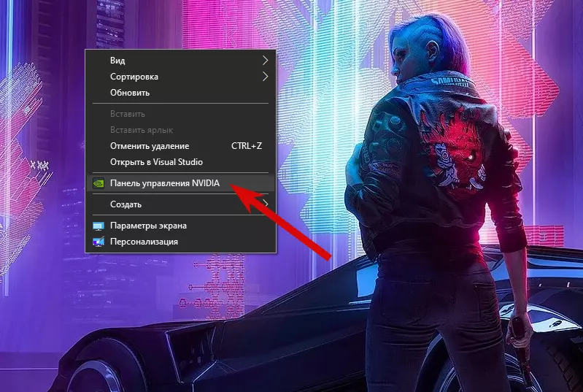This screenshot has width=583, height=392.
Task: Open Панель управления NVIDIA
Action: [181, 183]
